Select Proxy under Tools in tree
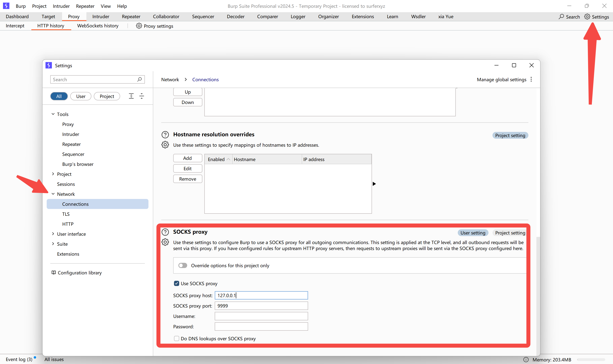This screenshot has width=613, height=364. click(x=68, y=124)
